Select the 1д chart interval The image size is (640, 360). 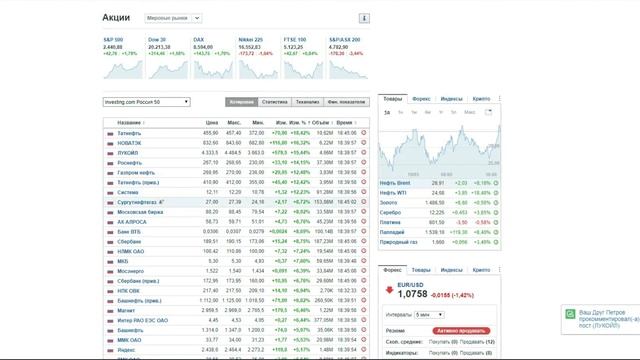point(387,112)
